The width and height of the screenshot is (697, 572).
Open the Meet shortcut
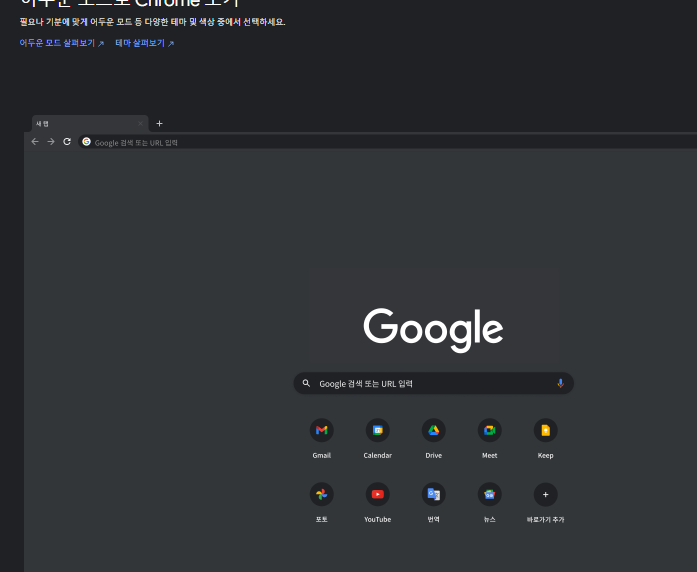pyautogui.click(x=490, y=430)
